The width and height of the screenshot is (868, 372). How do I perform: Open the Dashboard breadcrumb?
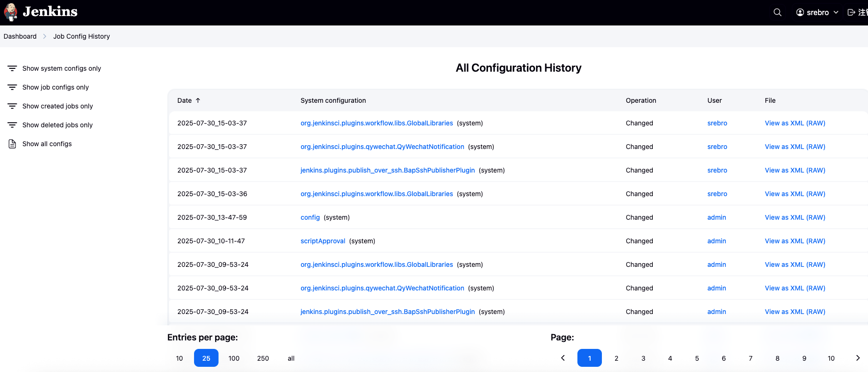[x=20, y=36]
